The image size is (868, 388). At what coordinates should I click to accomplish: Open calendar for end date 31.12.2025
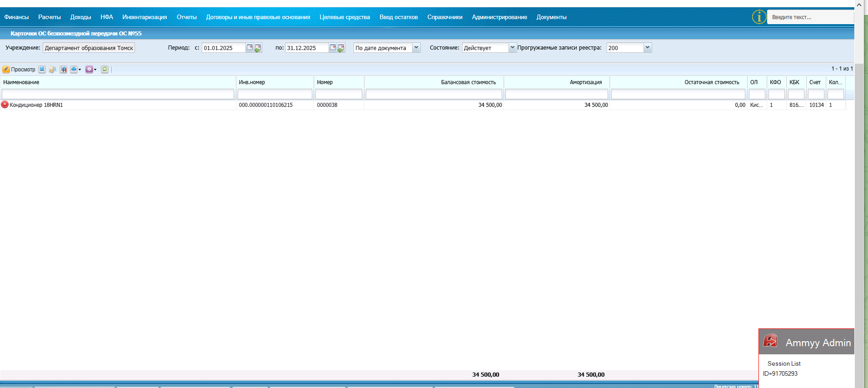tap(333, 47)
